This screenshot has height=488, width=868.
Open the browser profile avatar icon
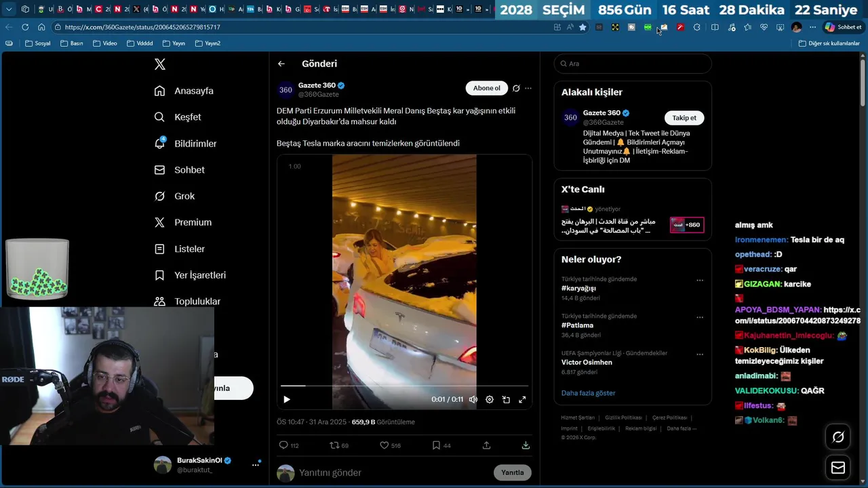[796, 27]
